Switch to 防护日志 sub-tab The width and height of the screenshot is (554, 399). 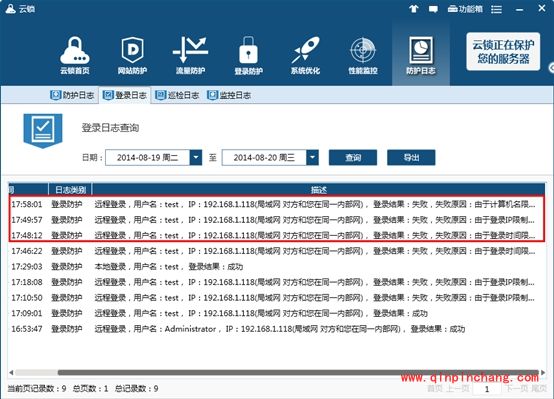point(72,95)
